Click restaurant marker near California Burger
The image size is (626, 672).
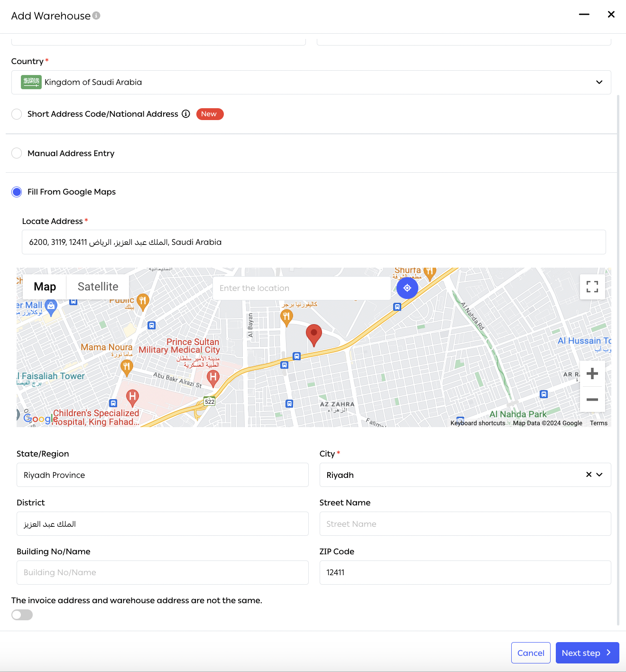point(286,317)
